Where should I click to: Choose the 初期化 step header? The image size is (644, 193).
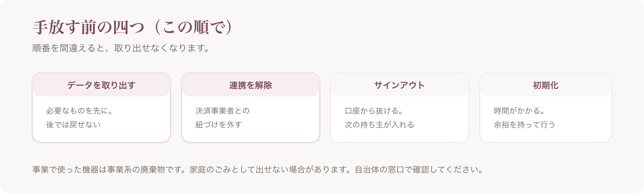point(546,85)
